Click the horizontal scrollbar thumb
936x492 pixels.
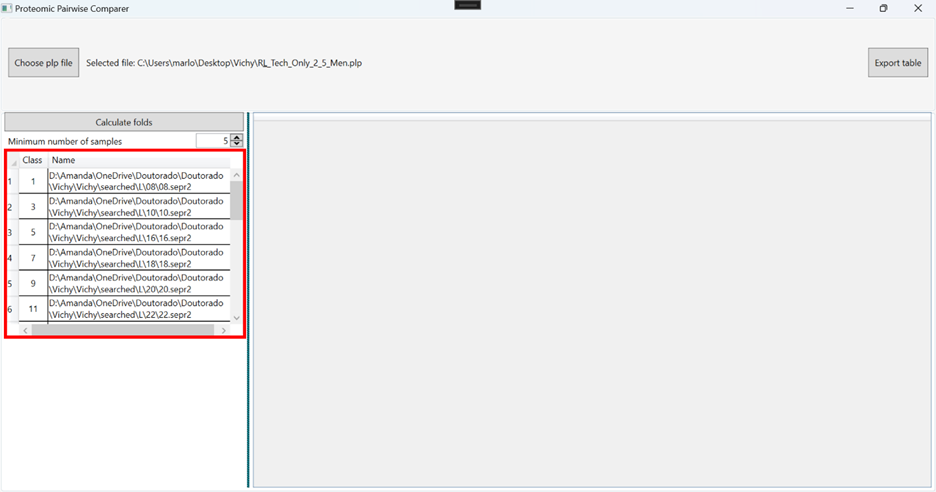coord(122,330)
